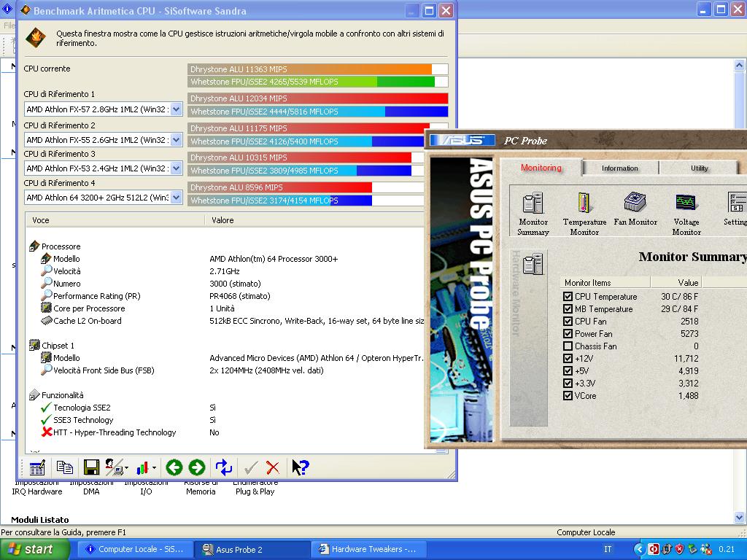Click the red X cancel icon
Viewport: 747px width, 560px height.
point(273,467)
